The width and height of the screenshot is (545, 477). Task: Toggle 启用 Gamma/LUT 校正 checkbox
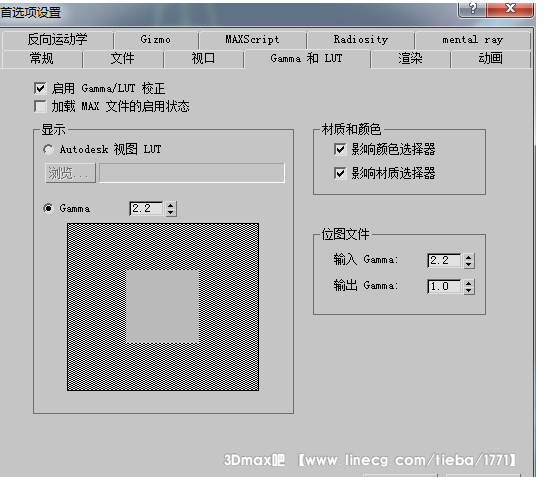pos(40,88)
